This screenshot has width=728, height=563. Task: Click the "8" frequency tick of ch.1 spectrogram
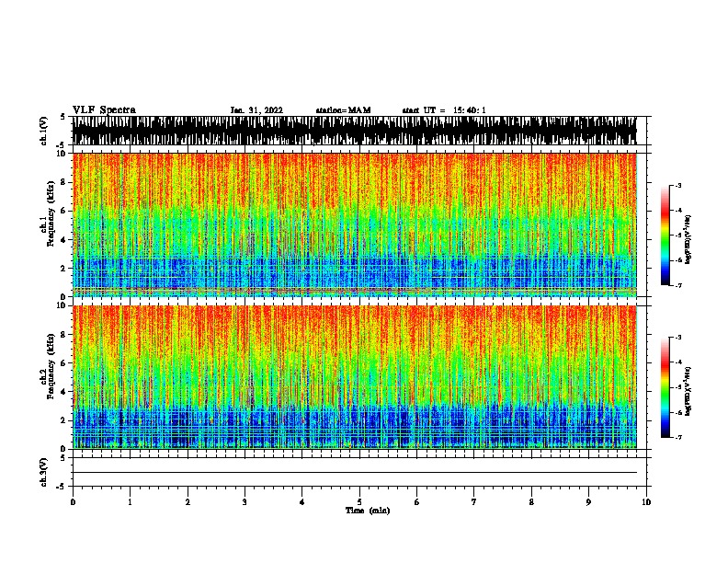(64, 182)
